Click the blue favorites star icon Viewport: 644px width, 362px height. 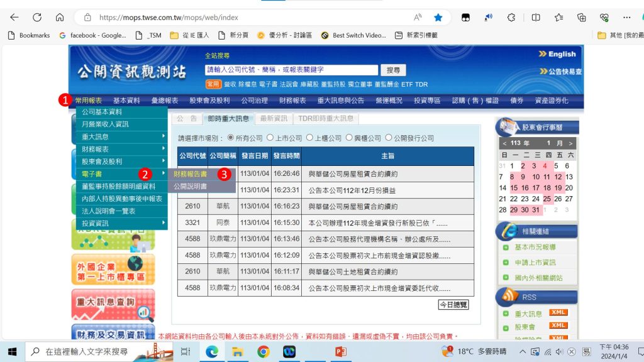(438, 17)
